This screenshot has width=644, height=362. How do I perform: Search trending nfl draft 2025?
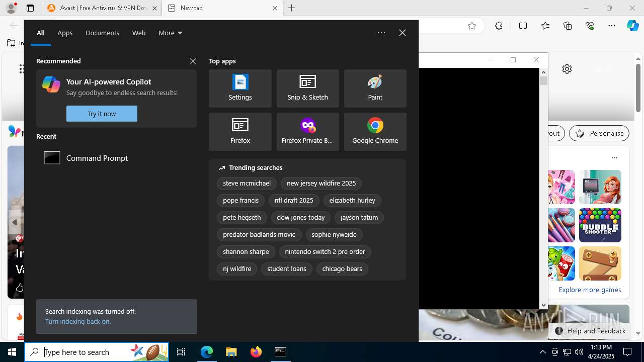[294, 201]
